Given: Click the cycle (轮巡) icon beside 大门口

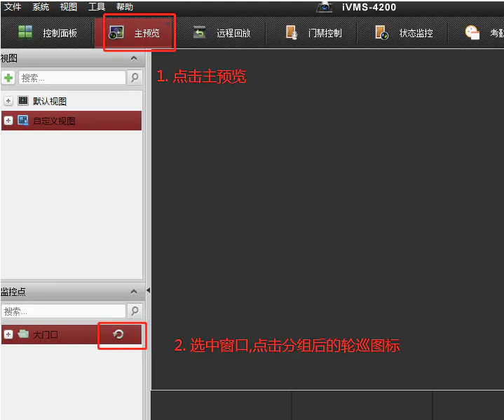Looking at the screenshot, I should 118,334.
